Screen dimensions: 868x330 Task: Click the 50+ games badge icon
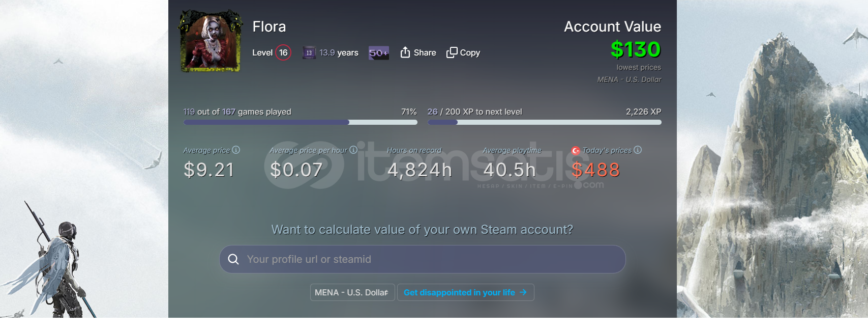[379, 53]
